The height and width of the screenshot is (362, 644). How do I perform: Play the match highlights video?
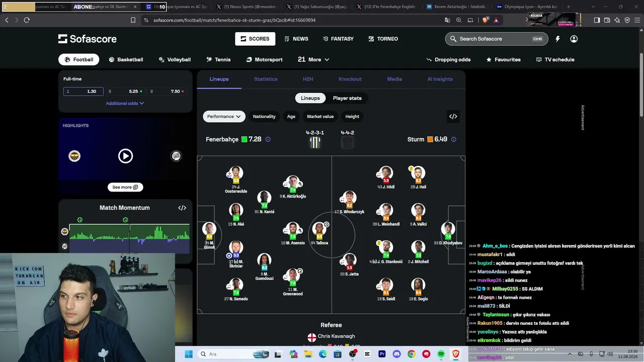pos(125,156)
